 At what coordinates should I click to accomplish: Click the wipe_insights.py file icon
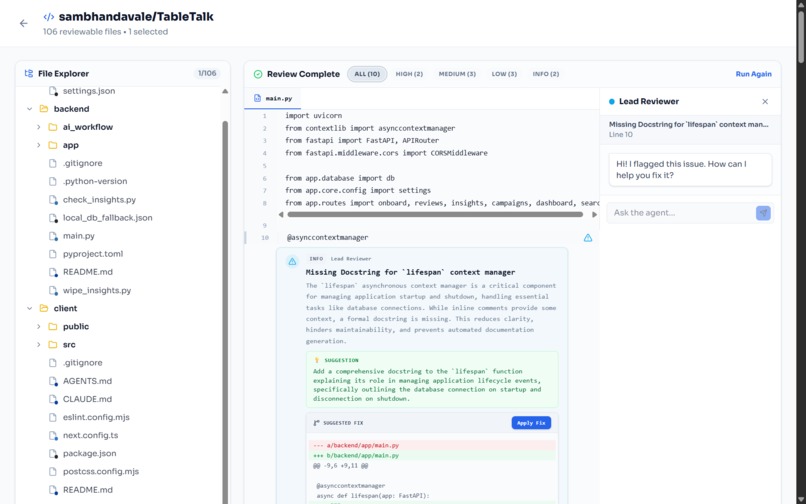pos(52,291)
